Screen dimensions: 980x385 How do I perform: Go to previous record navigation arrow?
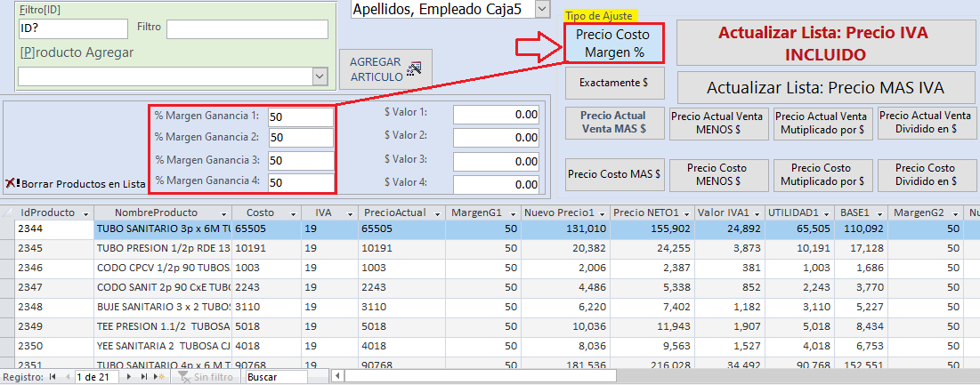[x=66, y=377]
